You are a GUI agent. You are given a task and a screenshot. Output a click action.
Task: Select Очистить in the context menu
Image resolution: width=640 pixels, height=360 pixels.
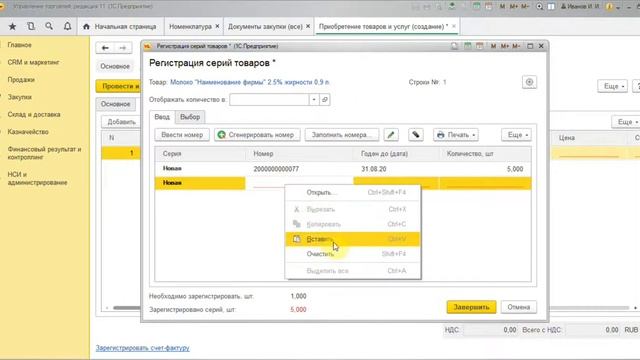point(353,254)
